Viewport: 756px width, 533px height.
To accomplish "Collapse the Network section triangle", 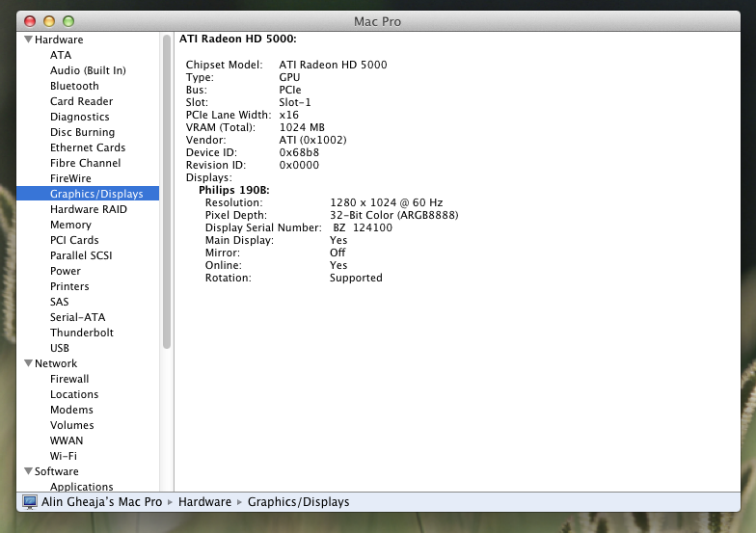I will click(x=29, y=362).
